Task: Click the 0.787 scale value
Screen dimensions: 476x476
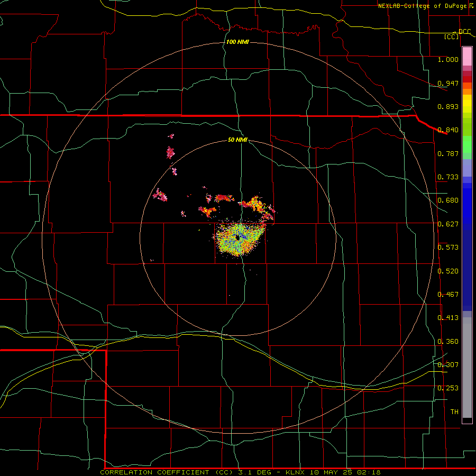Action: [x=448, y=153]
